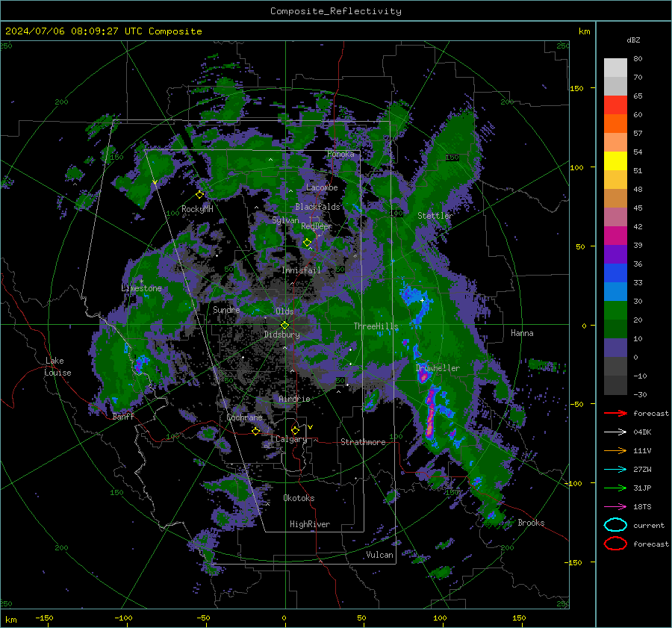This screenshot has width=672, height=628.
Task: Click the Limestone label
Action: pyautogui.click(x=141, y=288)
